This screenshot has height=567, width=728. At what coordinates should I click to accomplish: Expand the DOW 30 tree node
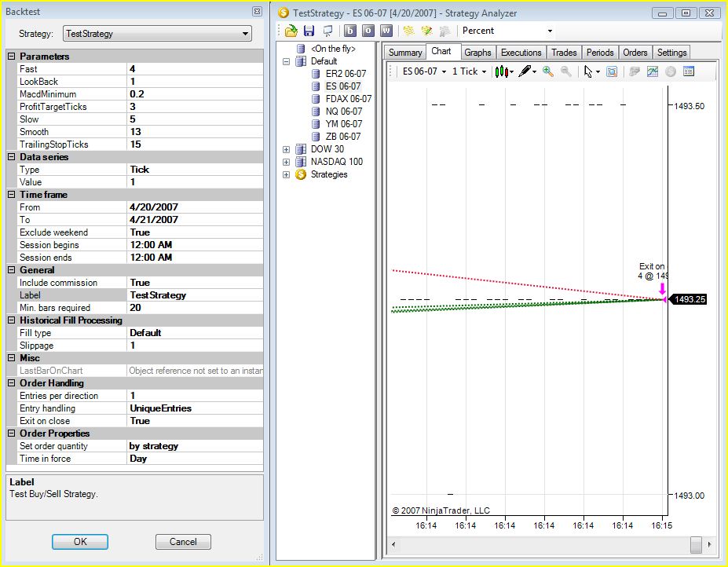[x=286, y=149]
